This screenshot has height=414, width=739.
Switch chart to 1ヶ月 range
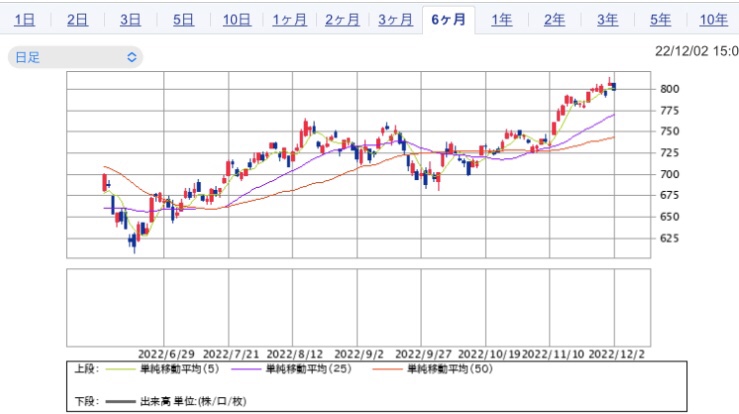click(x=289, y=20)
